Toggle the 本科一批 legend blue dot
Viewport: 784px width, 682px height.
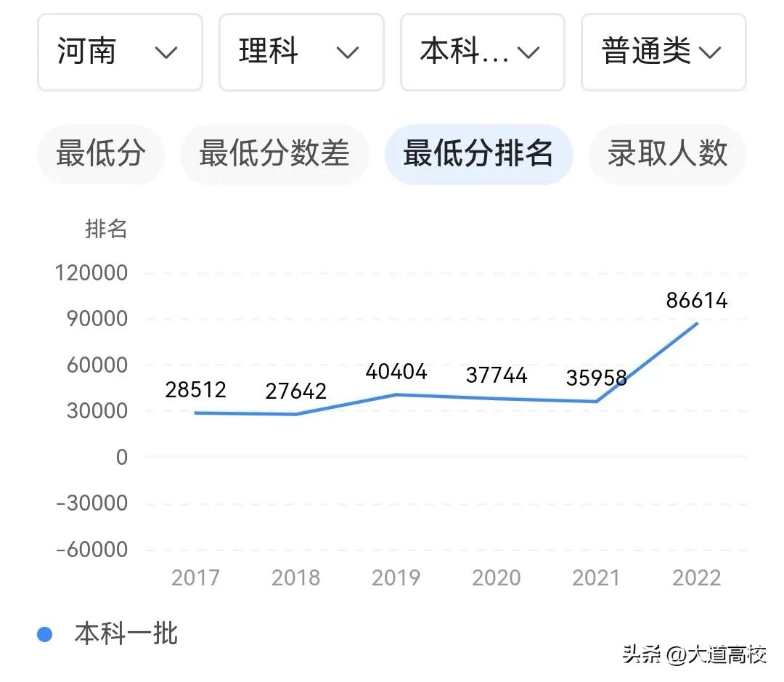(x=45, y=635)
